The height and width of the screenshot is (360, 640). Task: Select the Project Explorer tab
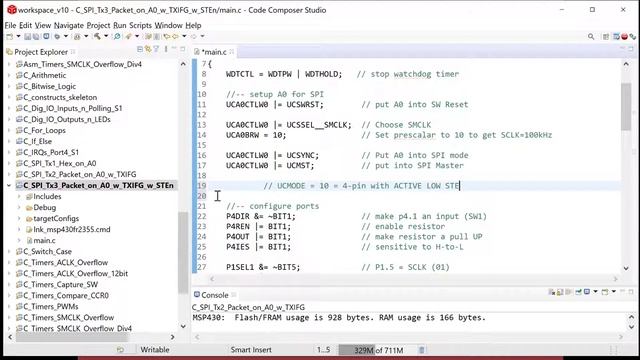[x=41, y=52]
